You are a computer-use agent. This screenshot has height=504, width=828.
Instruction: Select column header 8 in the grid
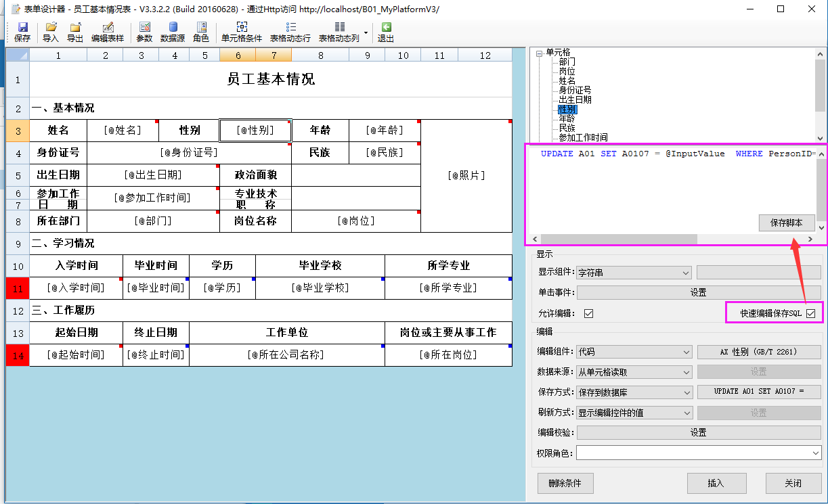click(320, 55)
